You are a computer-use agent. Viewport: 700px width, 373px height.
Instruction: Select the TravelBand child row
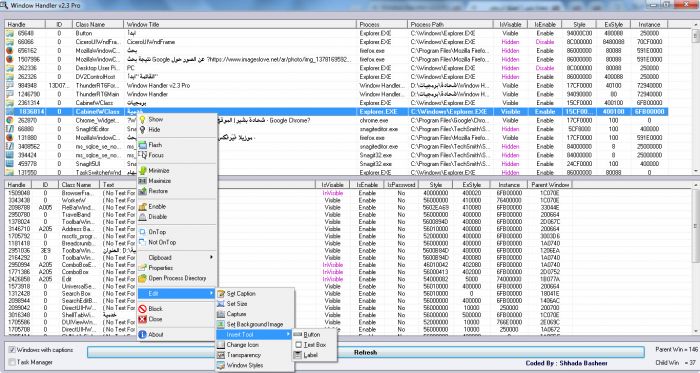288,215
